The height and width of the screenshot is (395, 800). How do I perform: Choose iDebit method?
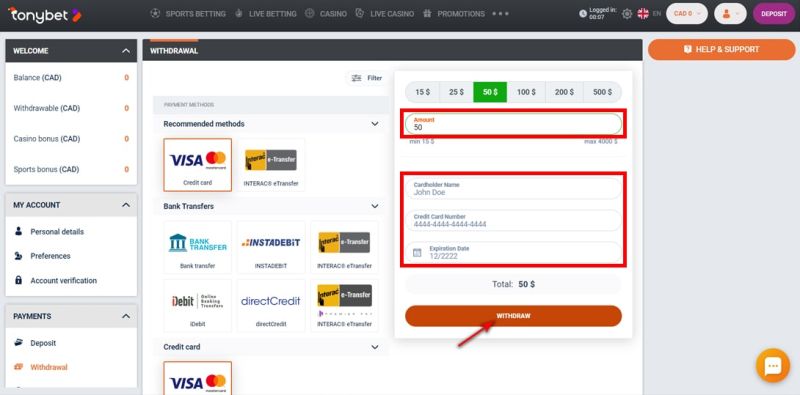[x=197, y=306]
